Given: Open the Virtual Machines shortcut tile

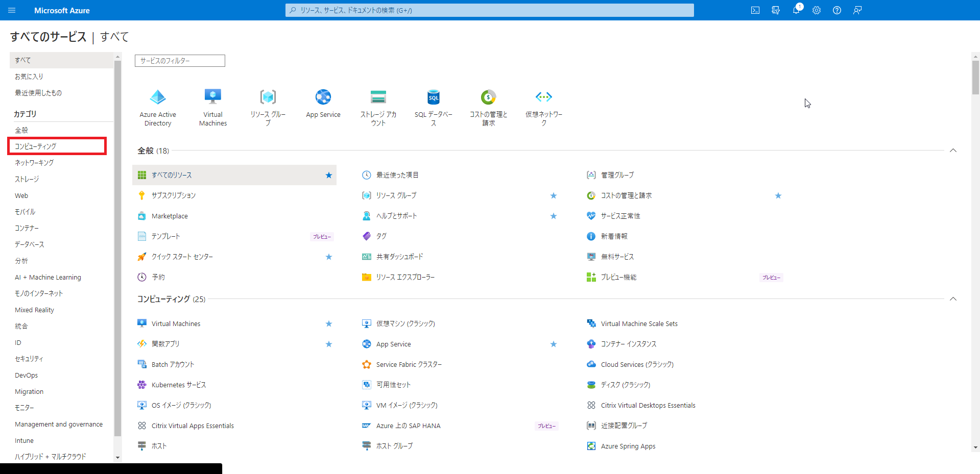Looking at the screenshot, I should tap(213, 108).
